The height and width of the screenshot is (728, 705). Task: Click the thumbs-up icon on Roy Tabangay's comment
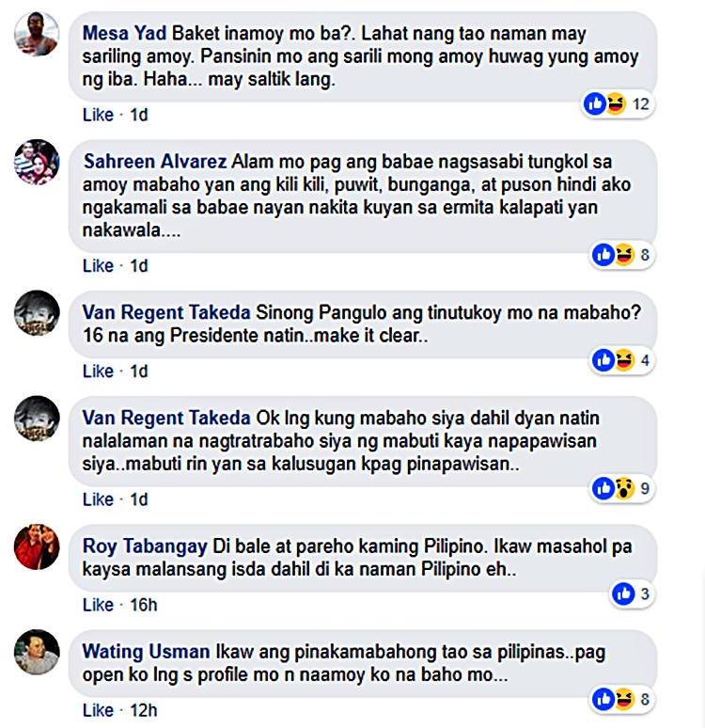[623, 593]
